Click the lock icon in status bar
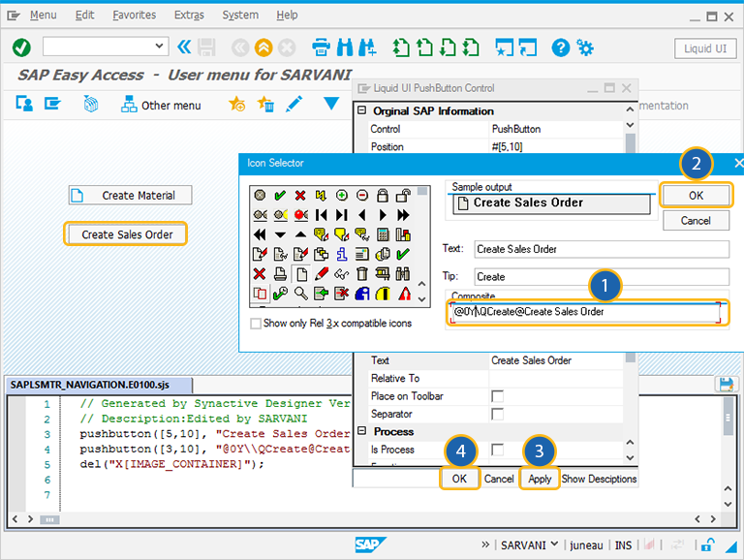 [707, 544]
